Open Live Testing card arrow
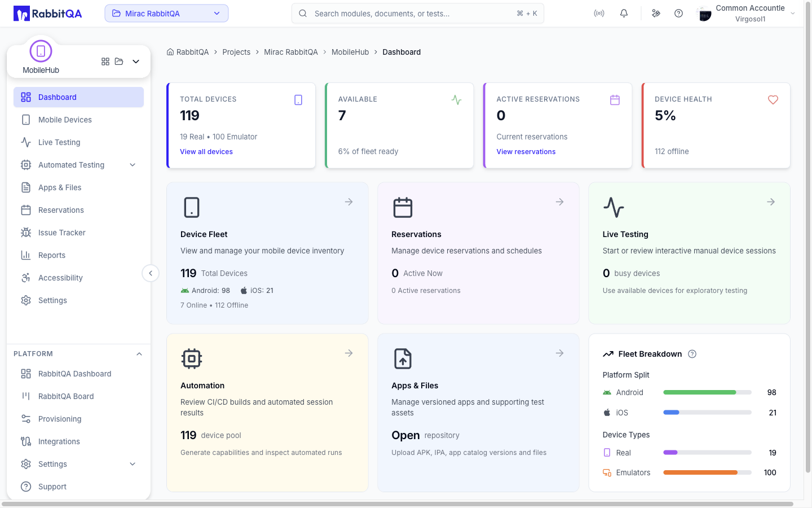The image size is (812, 508). 771,202
